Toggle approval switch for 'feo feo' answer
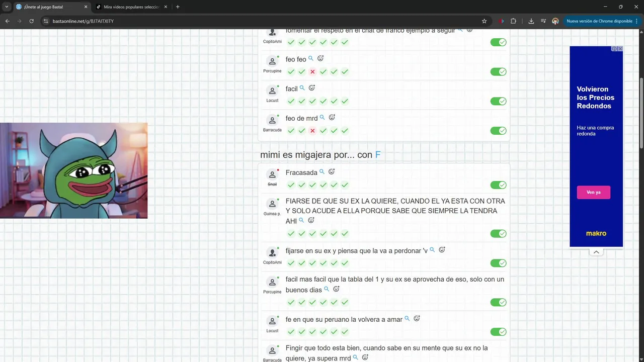The height and width of the screenshot is (362, 644). [498, 71]
